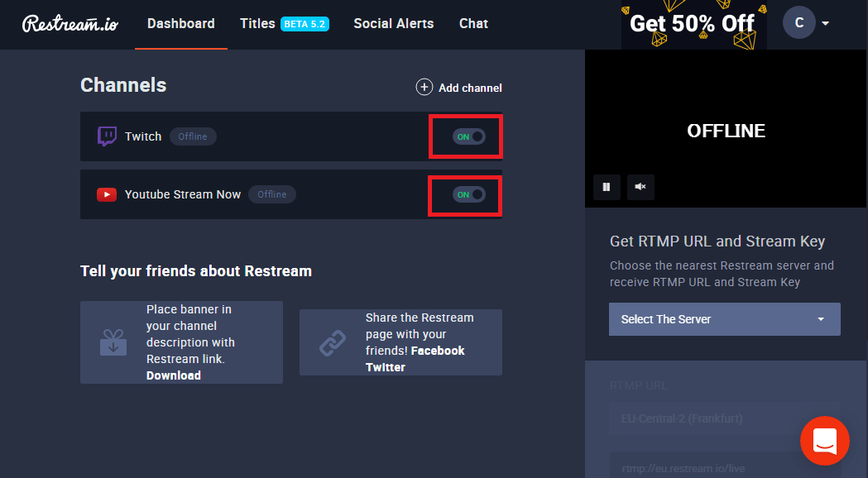The image size is (868, 478).
Task: Share Restream via the Twitter link
Action: click(386, 367)
